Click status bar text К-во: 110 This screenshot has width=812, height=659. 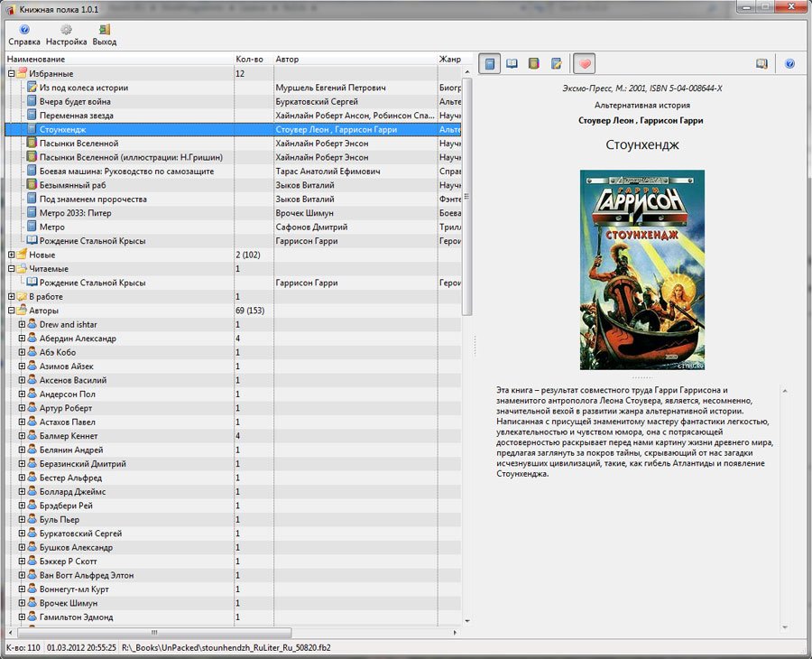pyautogui.click(x=23, y=647)
